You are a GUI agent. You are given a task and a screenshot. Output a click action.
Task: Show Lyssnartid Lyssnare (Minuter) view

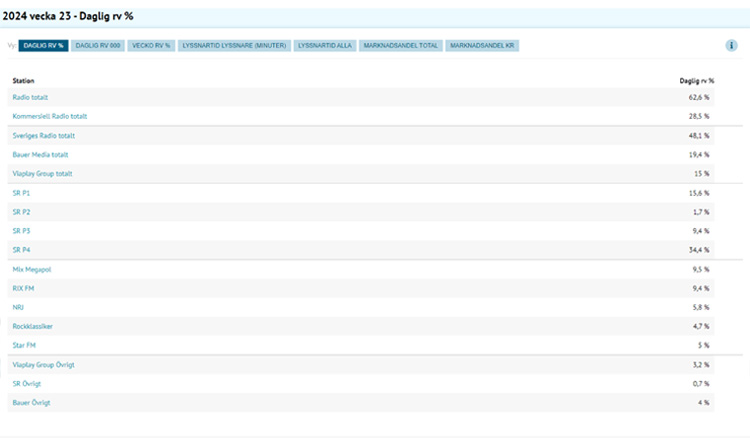(x=235, y=46)
